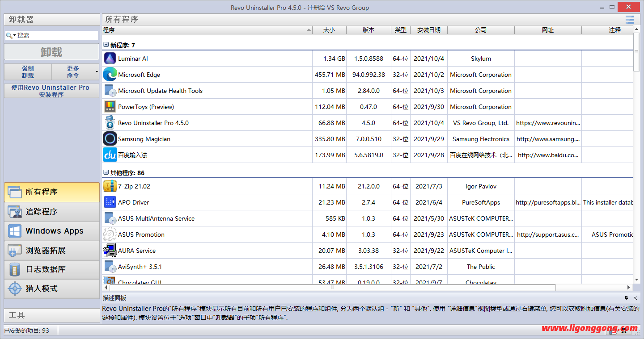Click the AviSynth+ version 3.5.1.3106
The image size is (644, 339).
[x=369, y=267]
